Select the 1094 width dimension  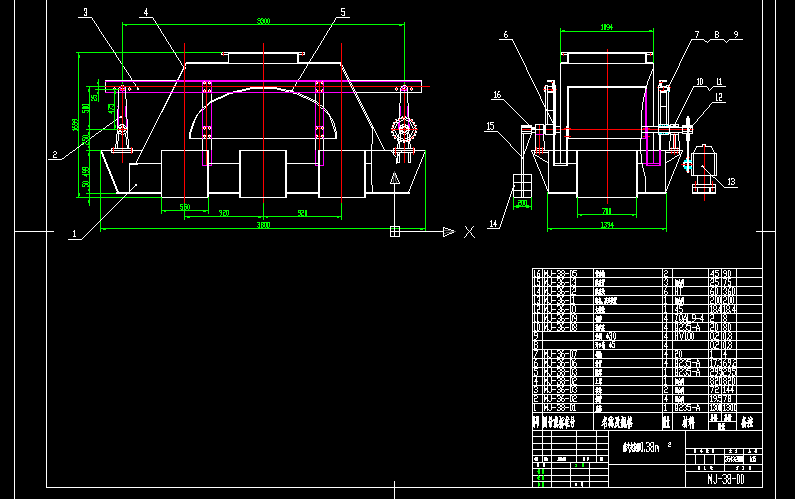coord(606,29)
